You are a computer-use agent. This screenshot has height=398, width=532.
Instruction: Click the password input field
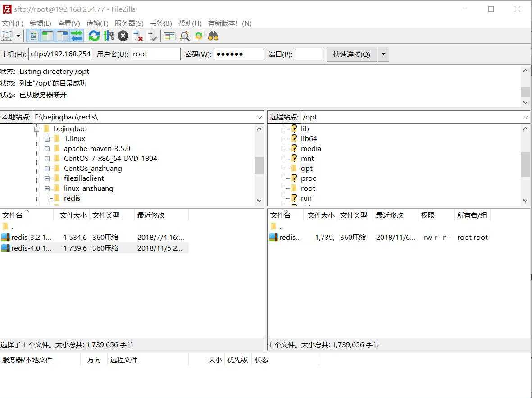pos(239,54)
